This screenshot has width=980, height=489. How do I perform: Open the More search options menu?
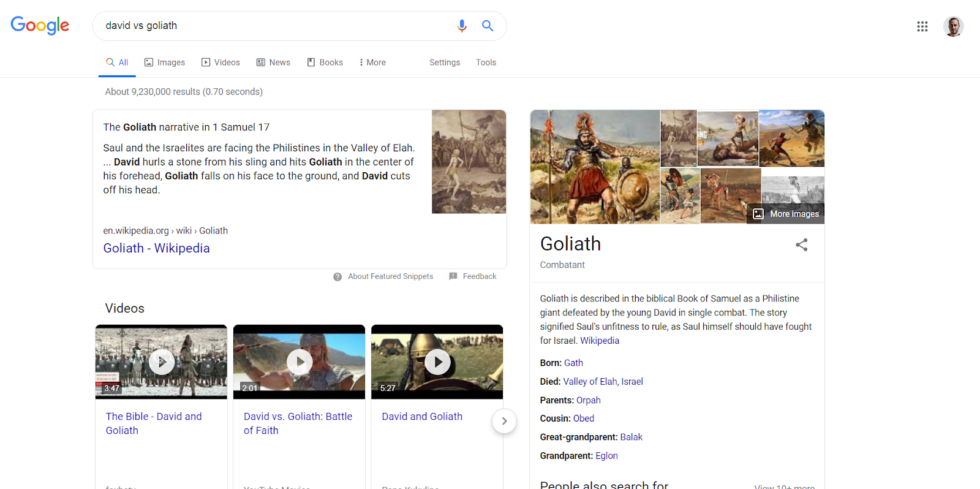372,63
